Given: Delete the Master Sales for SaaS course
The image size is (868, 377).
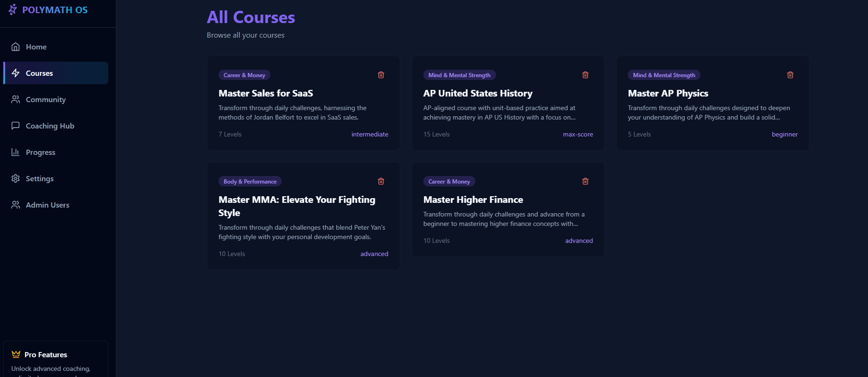Looking at the screenshot, I should pyautogui.click(x=381, y=75).
